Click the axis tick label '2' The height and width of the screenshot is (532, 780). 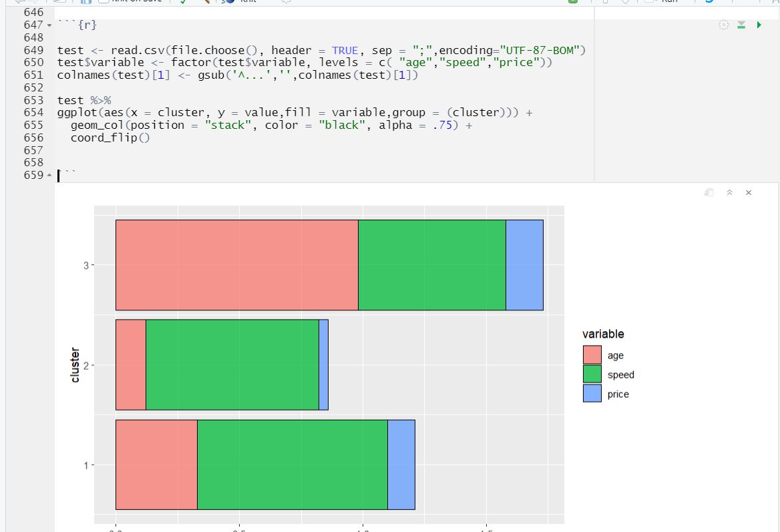pos(86,366)
